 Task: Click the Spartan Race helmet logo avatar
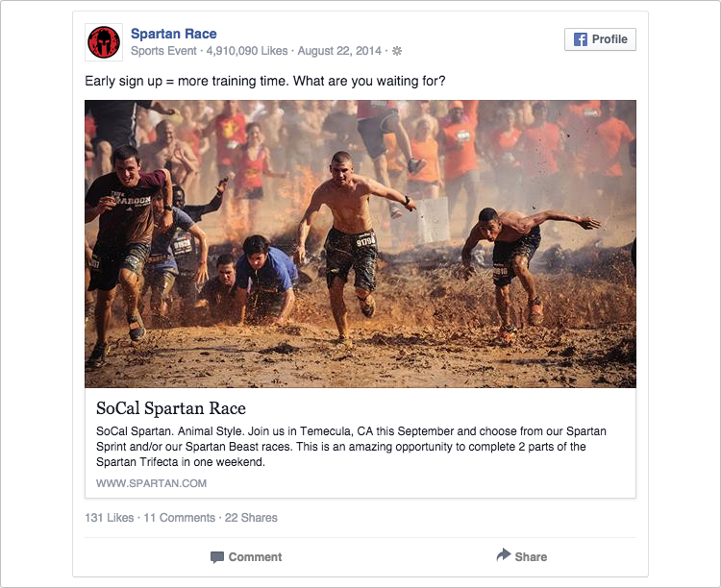tap(104, 42)
